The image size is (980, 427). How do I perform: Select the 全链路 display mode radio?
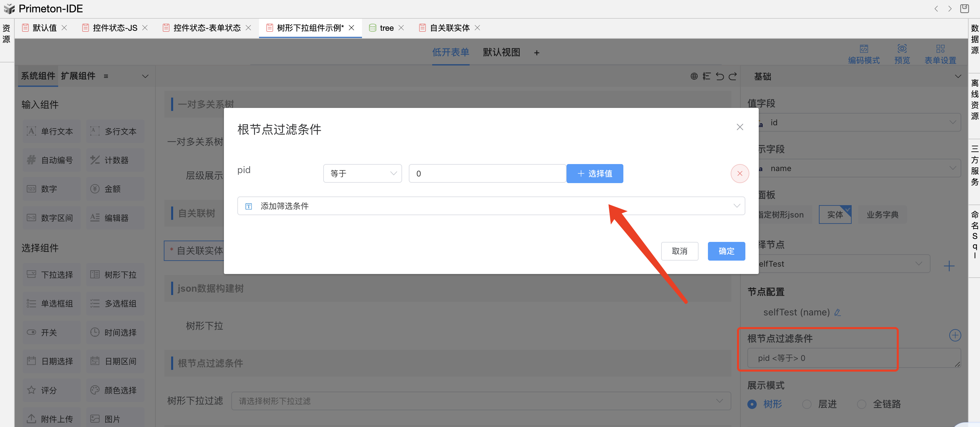pos(861,404)
